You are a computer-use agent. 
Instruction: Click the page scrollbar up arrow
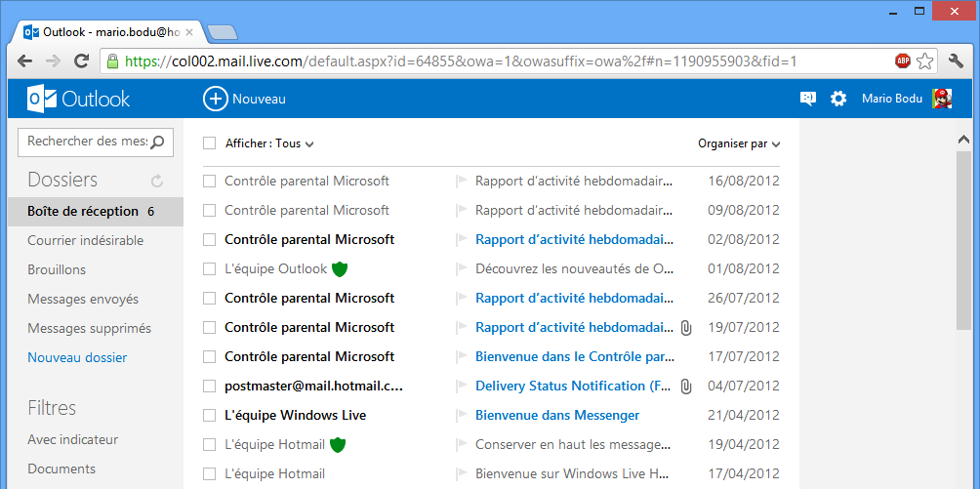(x=963, y=141)
